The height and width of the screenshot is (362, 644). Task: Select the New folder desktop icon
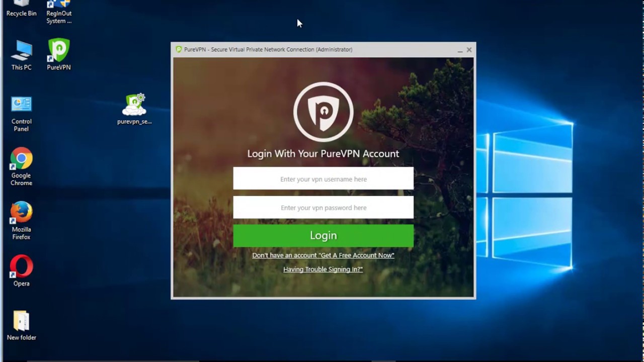[x=21, y=326]
